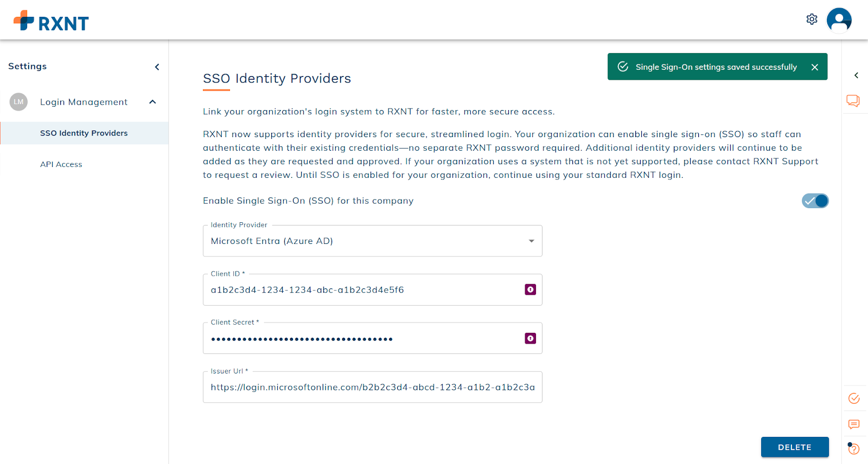Open API Access menu item
This screenshot has width=868, height=464.
coord(61,164)
